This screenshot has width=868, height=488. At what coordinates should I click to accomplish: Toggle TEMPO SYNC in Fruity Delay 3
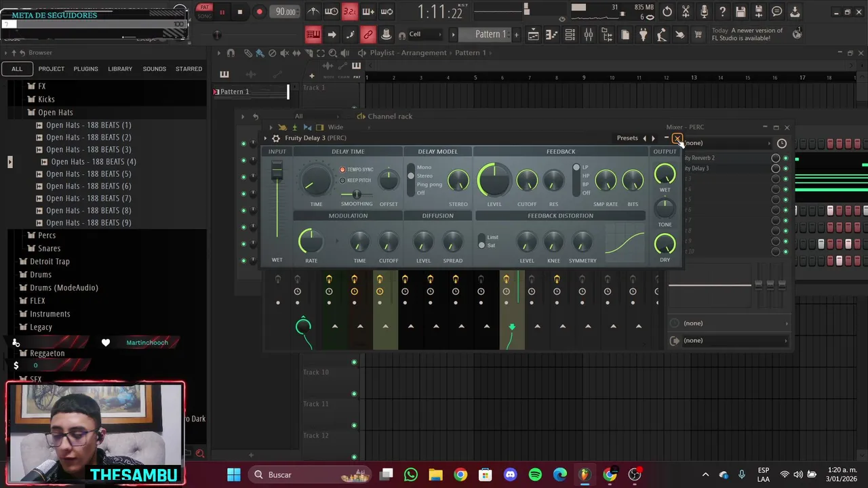tap(342, 169)
